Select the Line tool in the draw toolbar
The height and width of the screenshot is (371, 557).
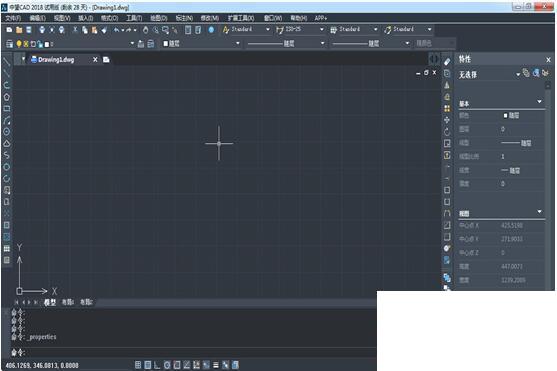point(6,62)
